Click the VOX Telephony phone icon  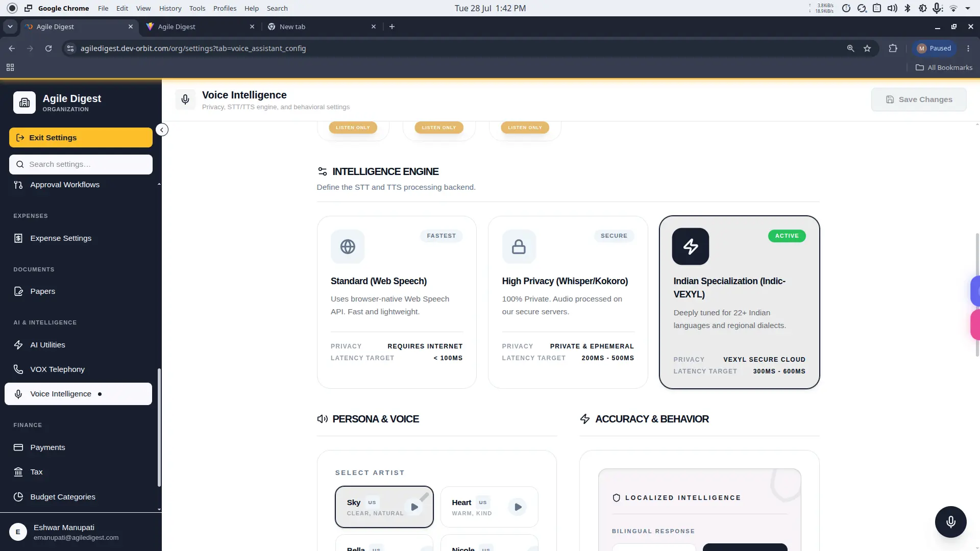point(18,369)
